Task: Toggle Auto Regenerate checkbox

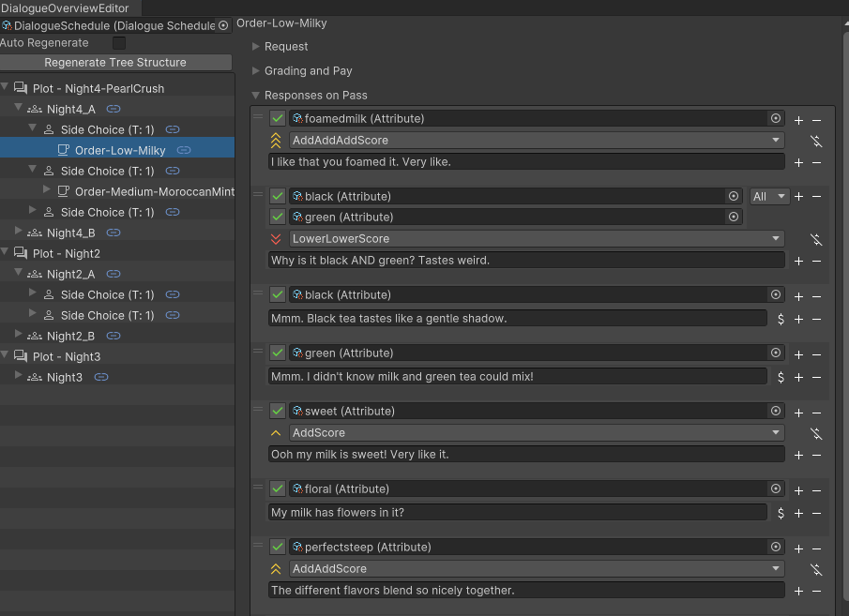Action: tap(118, 43)
